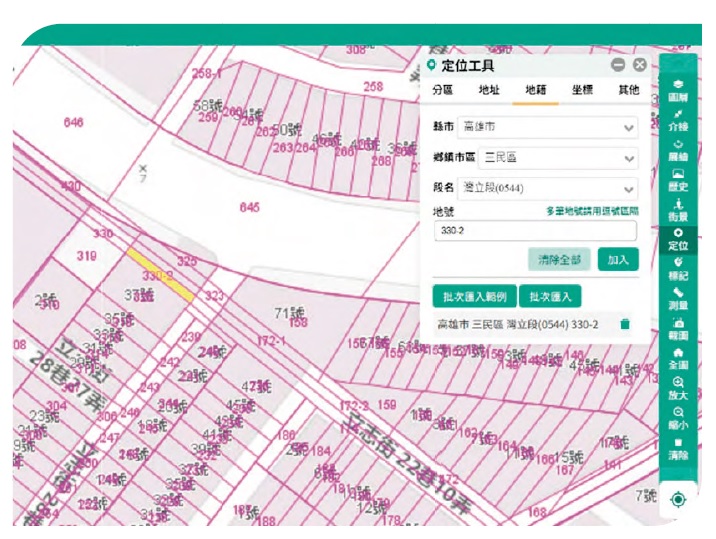The image size is (716, 539).
Task: Switch to the 坐標 tab
Action: [582, 90]
